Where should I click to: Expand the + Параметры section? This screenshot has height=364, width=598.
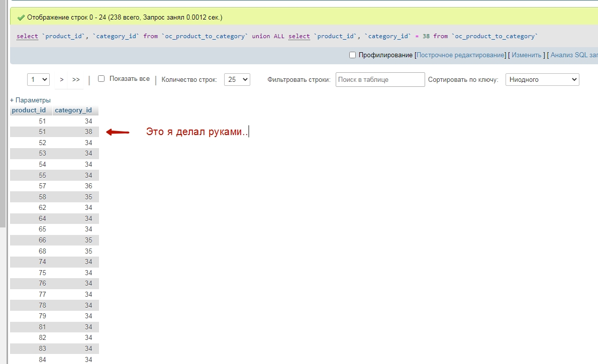pyautogui.click(x=30, y=100)
